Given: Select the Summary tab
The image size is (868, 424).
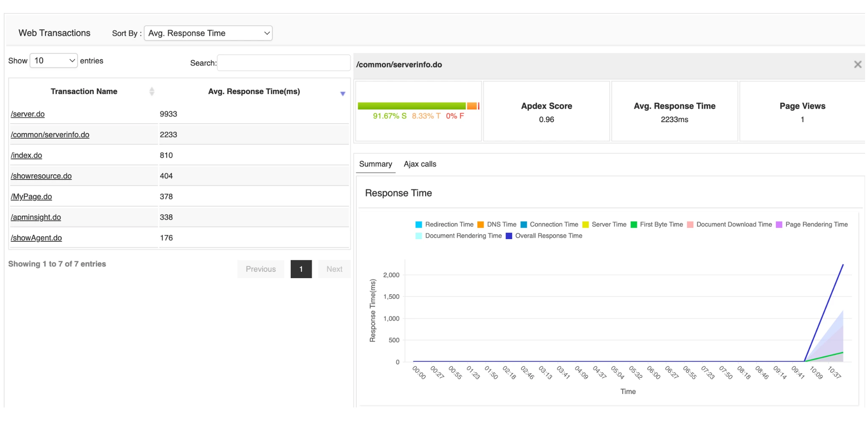Looking at the screenshot, I should (376, 164).
